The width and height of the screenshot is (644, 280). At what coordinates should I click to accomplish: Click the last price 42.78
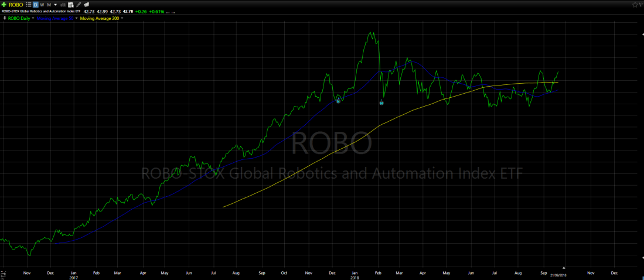pos(128,12)
